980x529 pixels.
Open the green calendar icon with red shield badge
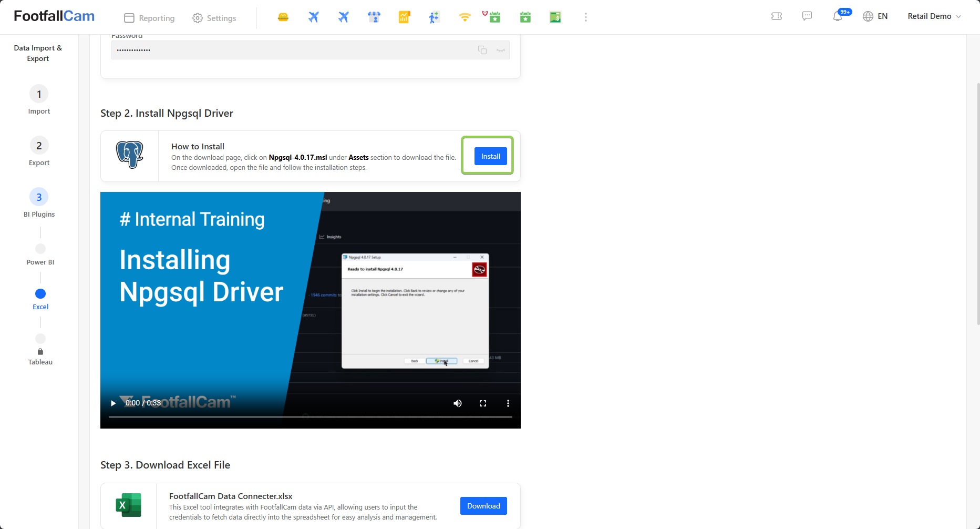pyautogui.click(x=494, y=17)
